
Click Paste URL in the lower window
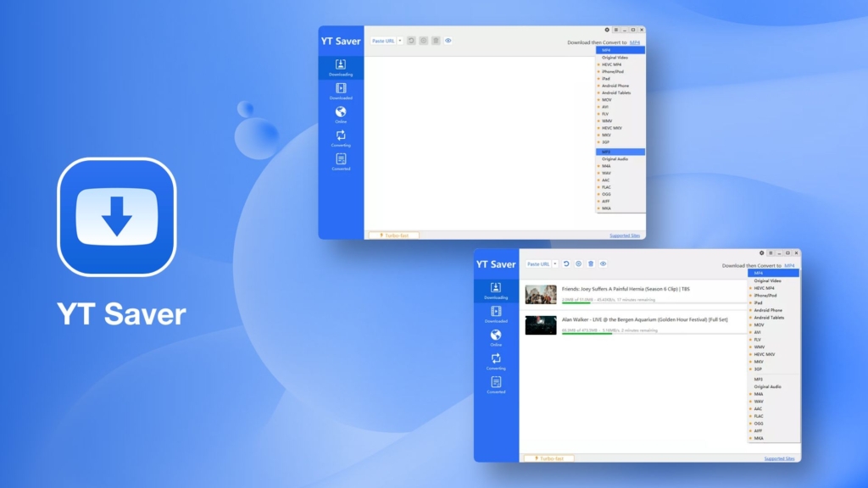(x=538, y=264)
